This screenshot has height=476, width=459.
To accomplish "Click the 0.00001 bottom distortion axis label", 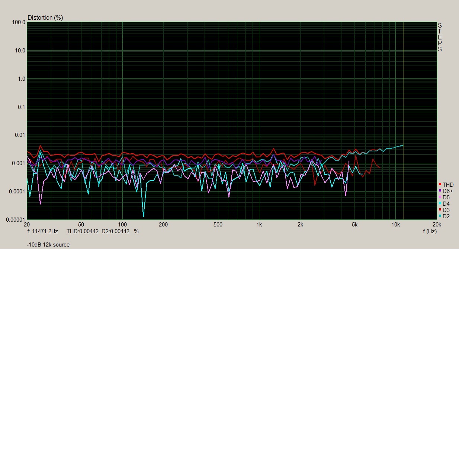I will pyautogui.click(x=16, y=220).
